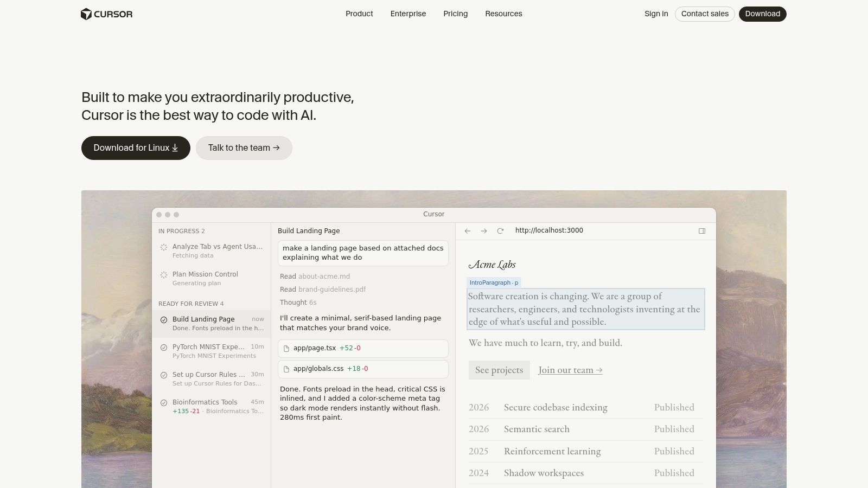Open the Resources menu

click(503, 14)
